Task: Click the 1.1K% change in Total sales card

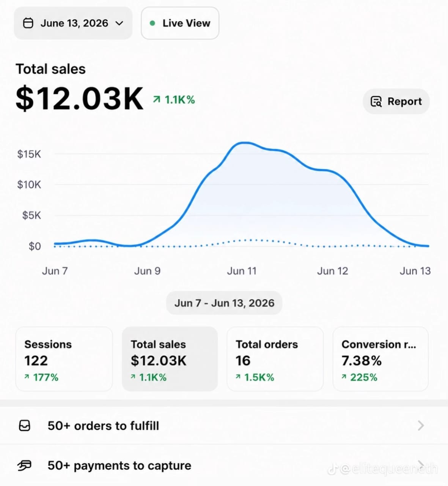Action: point(153,377)
